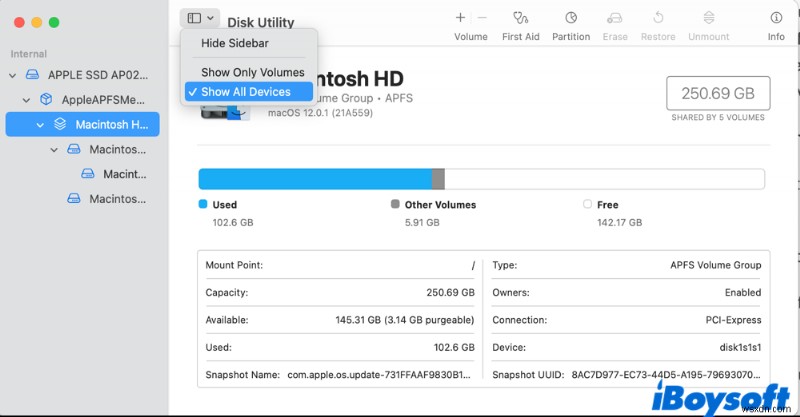Click the AppleAPFSMe container cube icon
This screenshot has width=800, height=417.
click(46, 99)
